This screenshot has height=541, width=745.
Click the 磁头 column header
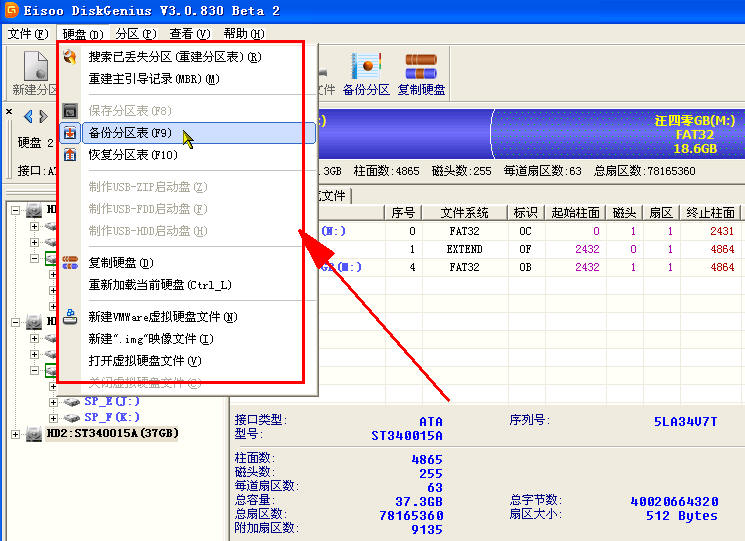(624, 212)
